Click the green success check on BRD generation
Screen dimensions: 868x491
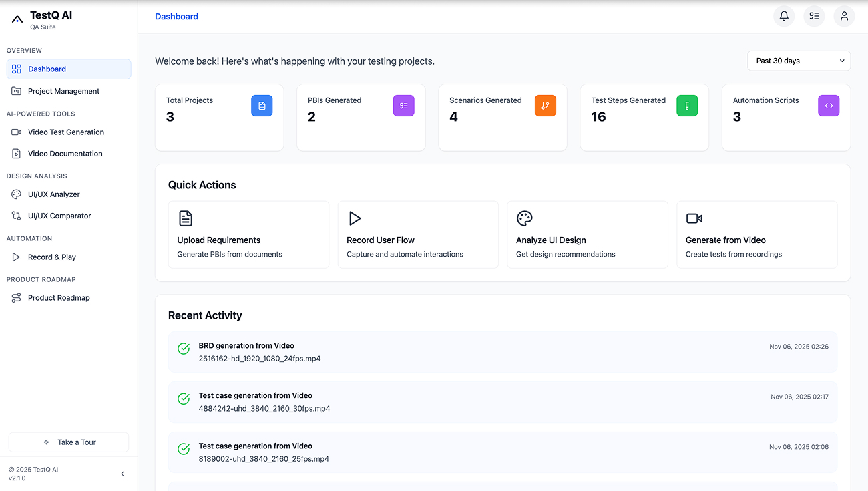tap(183, 349)
